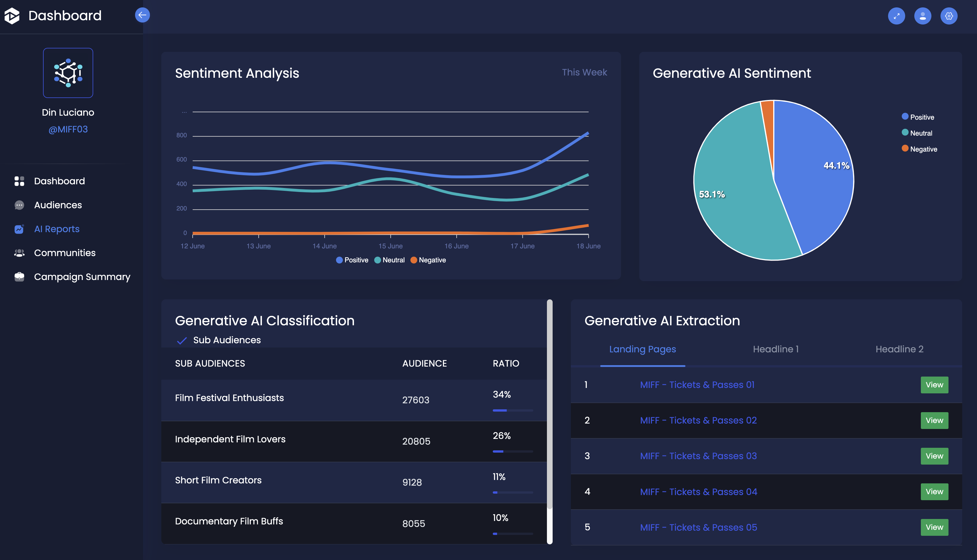Viewport: 977px width, 560px height.
Task: Toggle the Sub Audiences checkmark
Action: point(182,340)
